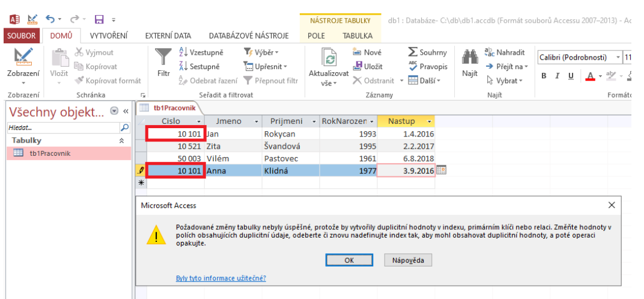Select tb1Pracovnik in the navigation pane
The image size is (644, 299).
click(68, 153)
